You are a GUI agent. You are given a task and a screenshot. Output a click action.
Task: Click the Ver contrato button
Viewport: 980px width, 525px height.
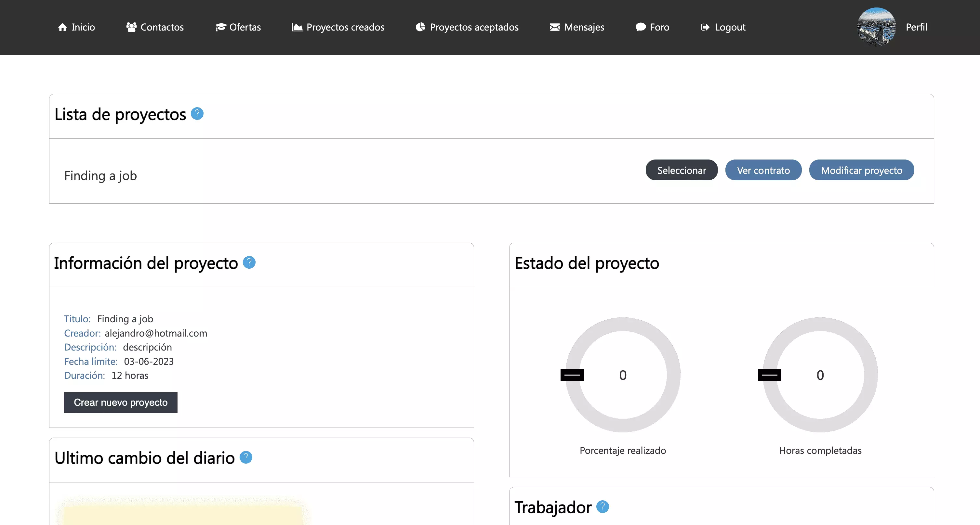pyautogui.click(x=763, y=170)
